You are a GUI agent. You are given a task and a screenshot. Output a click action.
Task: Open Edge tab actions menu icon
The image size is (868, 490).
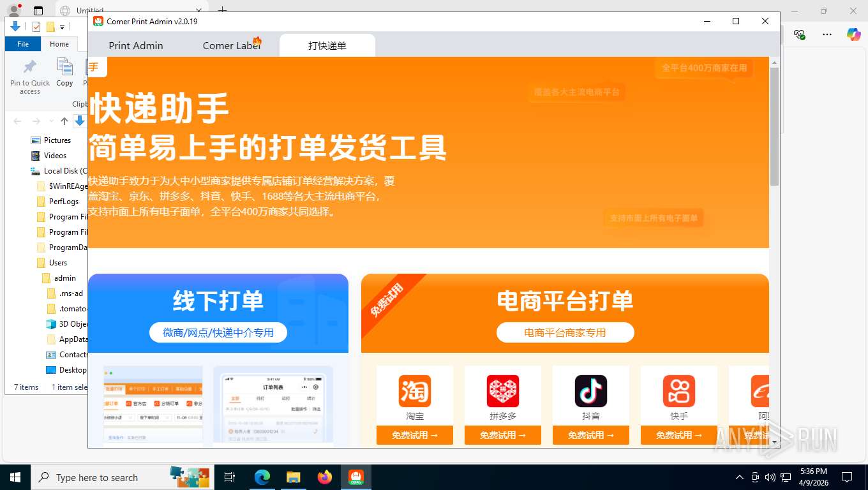38,11
